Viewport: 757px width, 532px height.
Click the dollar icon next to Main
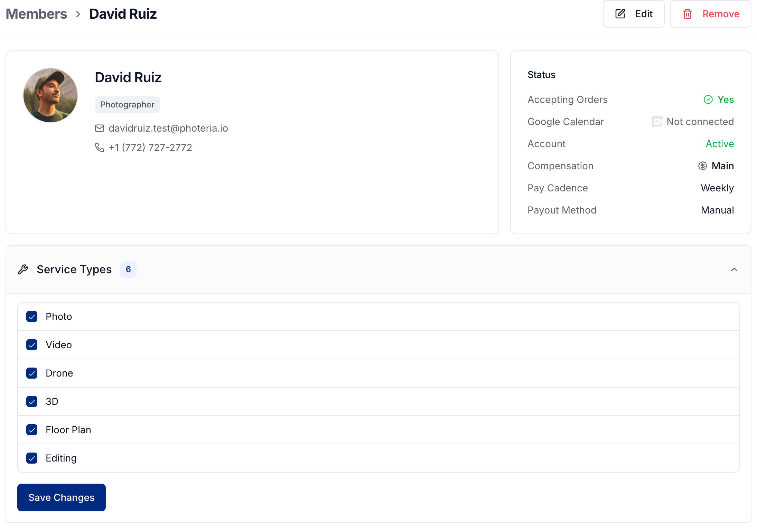tap(702, 166)
